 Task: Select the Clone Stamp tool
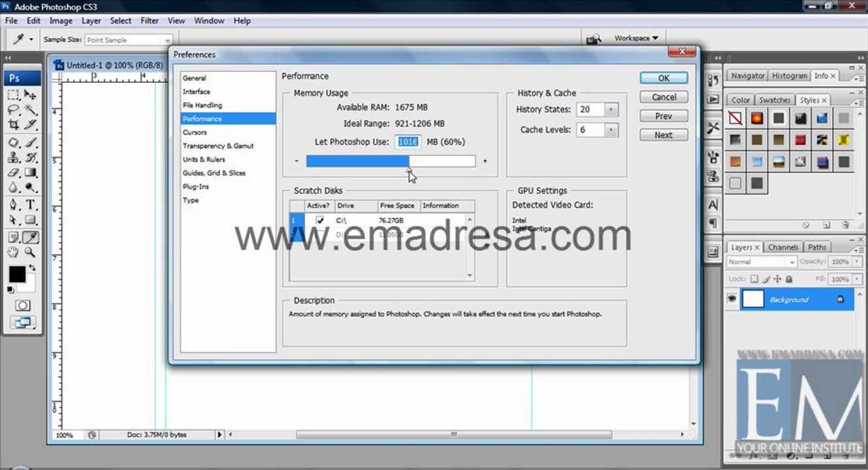pyautogui.click(x=13, y=157)
